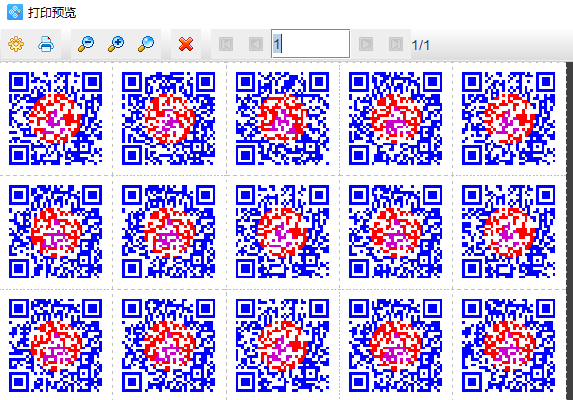This screenshot has height=400, width=573.
Task: Select first QR code in top row
Action: [56, 118]
